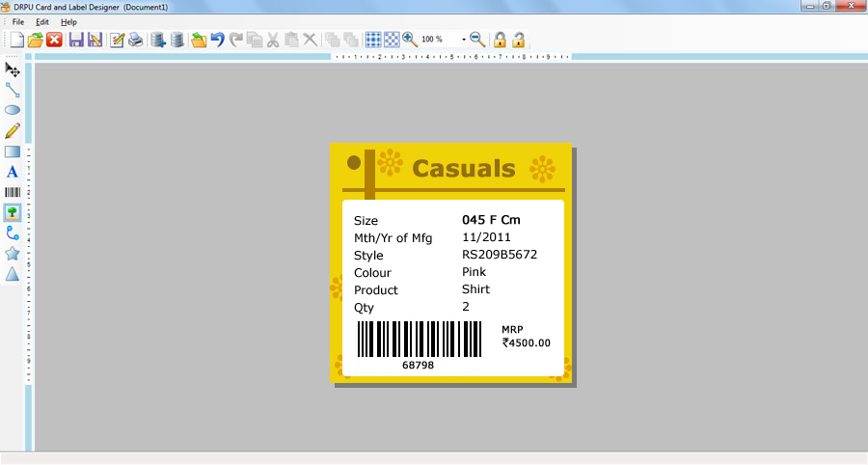Open an existing file with the folder icon

pyautogui.click(x=36, y=40)
